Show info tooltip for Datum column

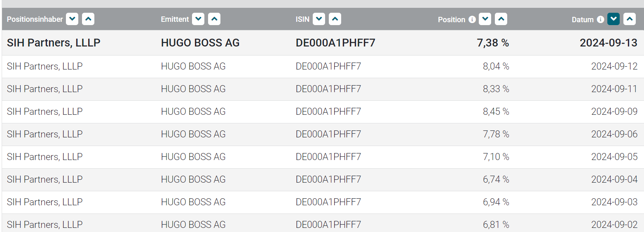600,19
